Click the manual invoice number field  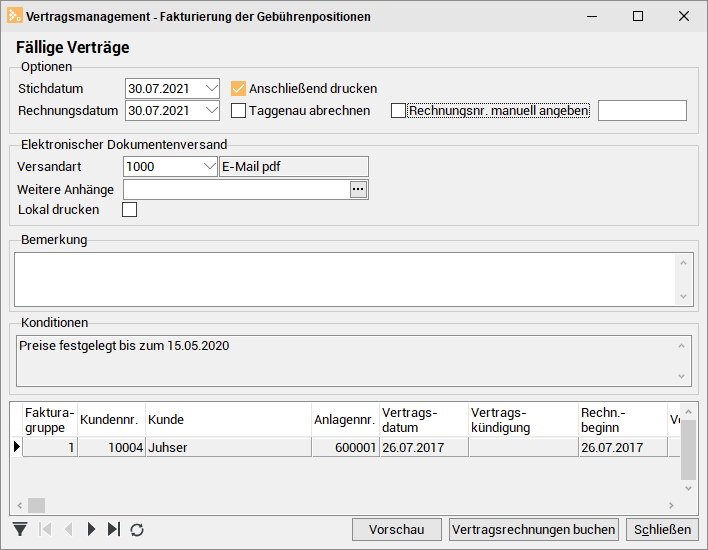[x=642, y=111]
